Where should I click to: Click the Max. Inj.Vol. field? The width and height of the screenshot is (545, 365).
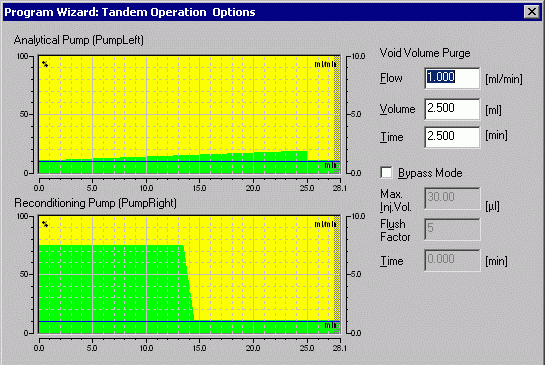[452, 198]
